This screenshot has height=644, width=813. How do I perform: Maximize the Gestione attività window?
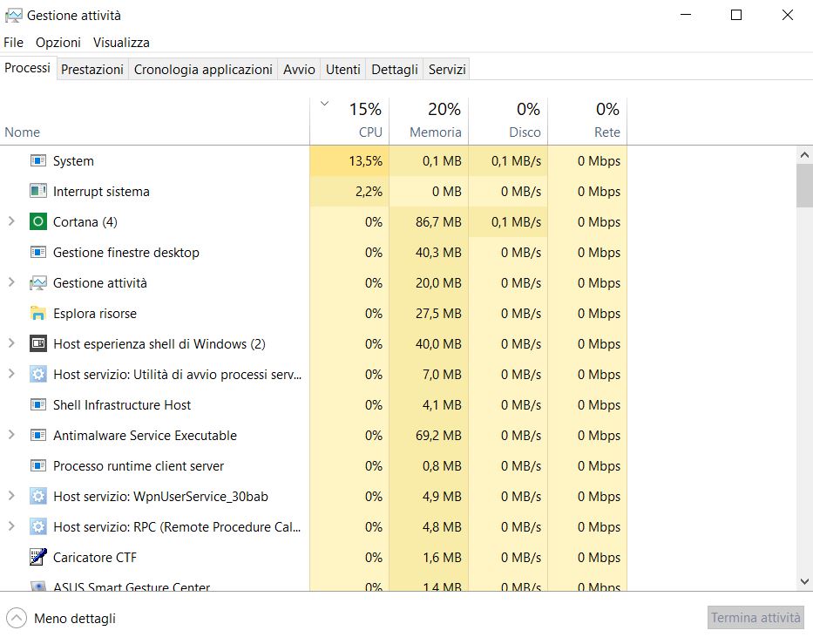(x=736, y=15)
